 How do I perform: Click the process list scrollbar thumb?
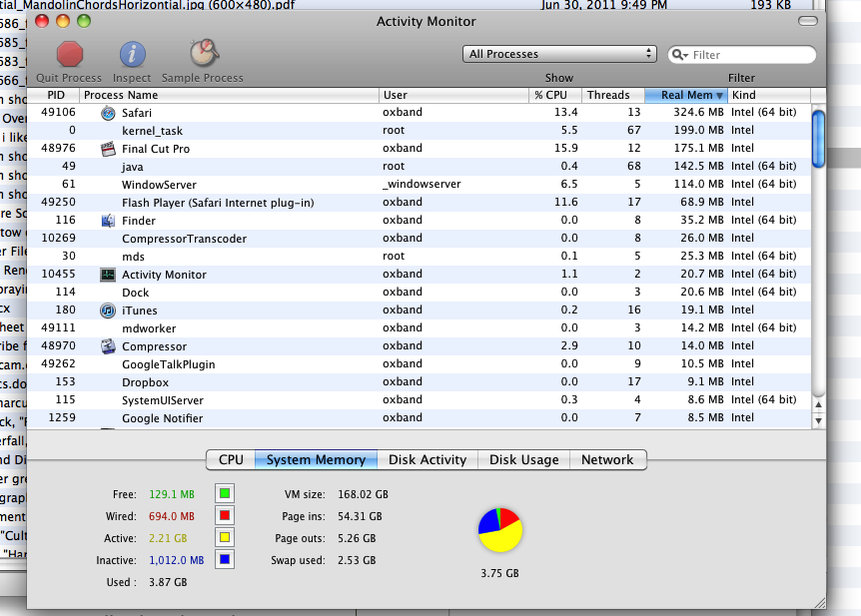(x=818, y=139)
